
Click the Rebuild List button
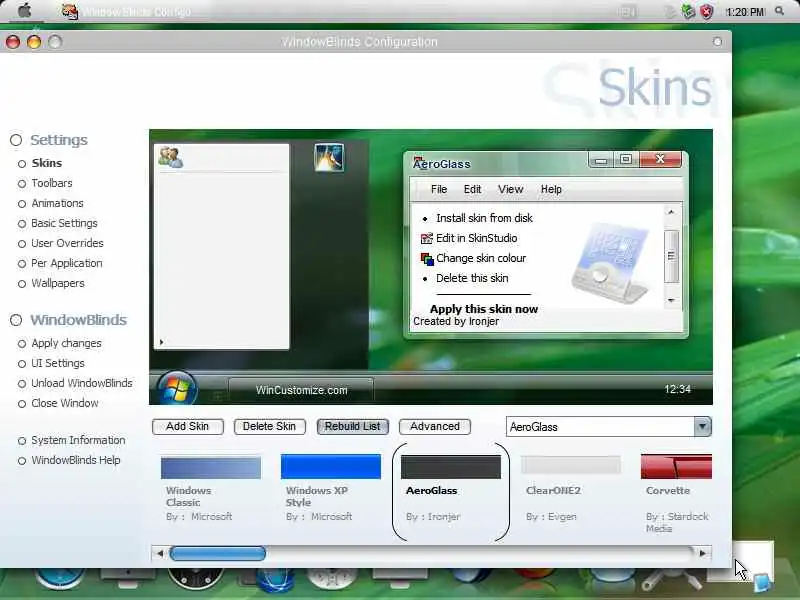[353, 427]
